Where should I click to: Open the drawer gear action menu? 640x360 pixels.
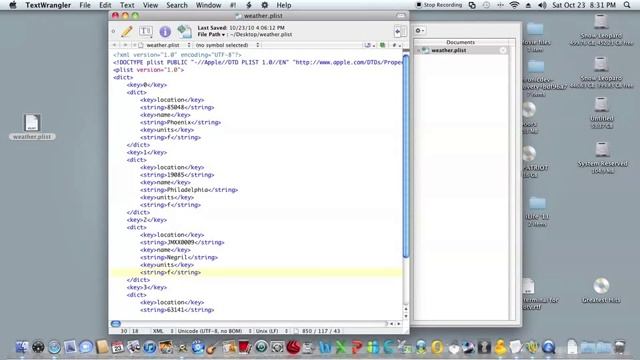pos(420,31)
